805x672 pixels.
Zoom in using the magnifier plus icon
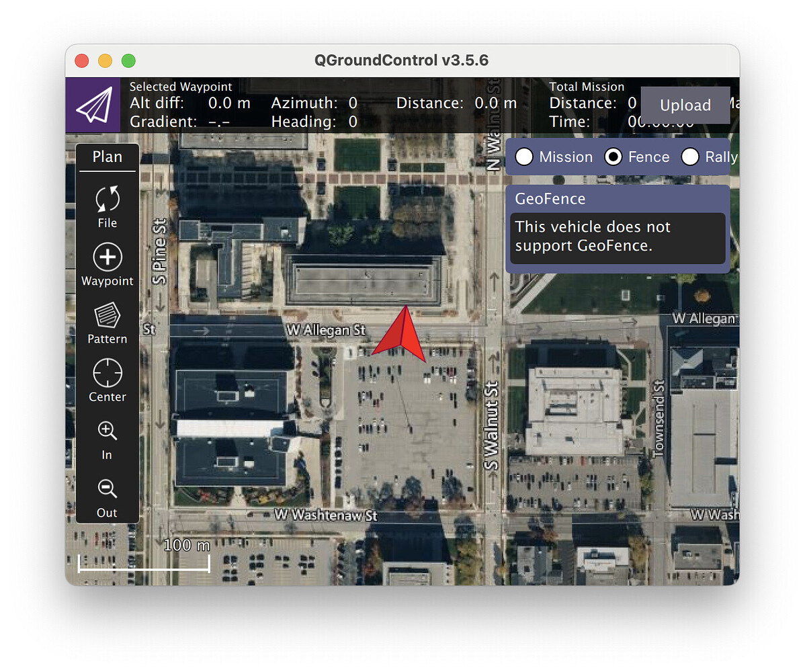(x=107, y=438)
